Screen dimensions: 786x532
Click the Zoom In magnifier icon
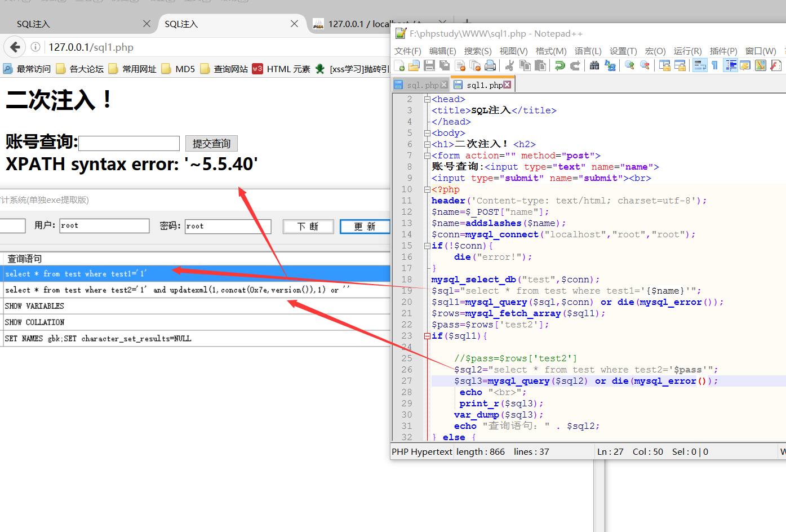[629, 65]
